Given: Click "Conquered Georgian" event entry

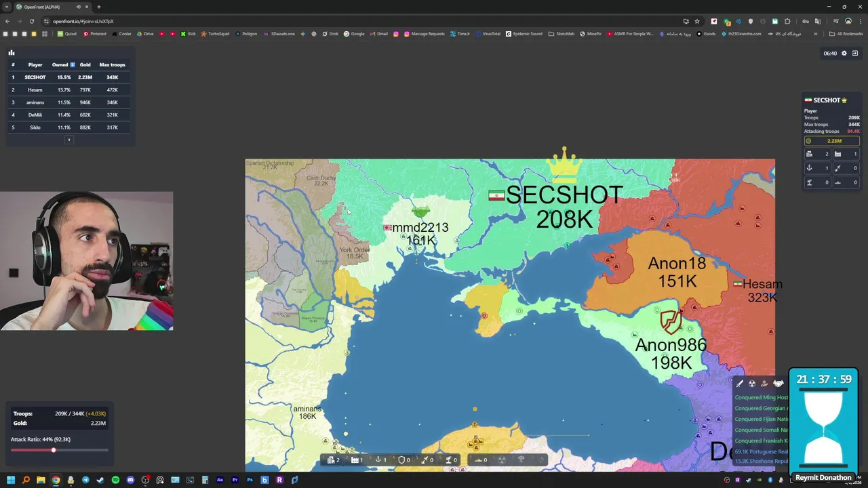Looking at the screenshot, I should point(762,409).
